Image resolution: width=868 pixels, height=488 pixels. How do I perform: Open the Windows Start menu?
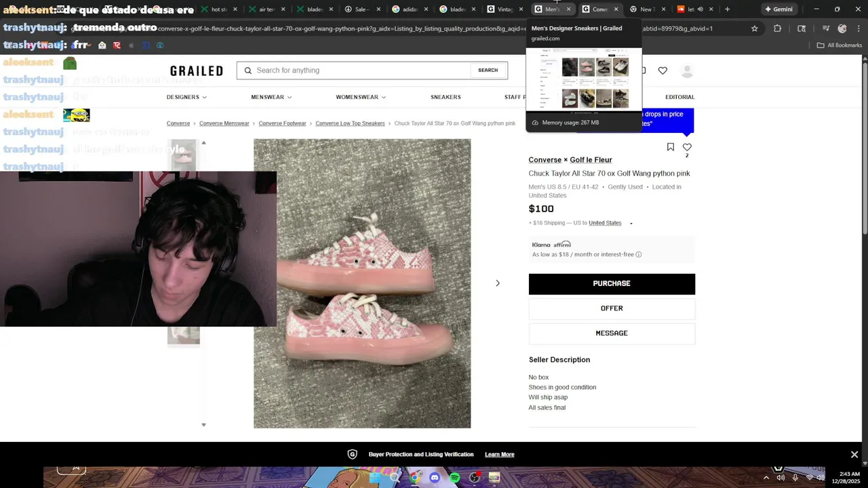pyautogui.click(x=374, y=478)
